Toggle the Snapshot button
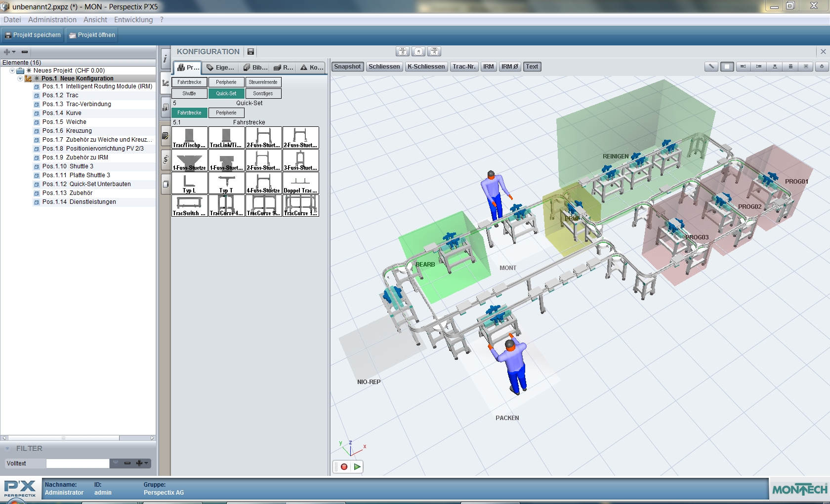 pyautogui.click(x=347, y=67)
